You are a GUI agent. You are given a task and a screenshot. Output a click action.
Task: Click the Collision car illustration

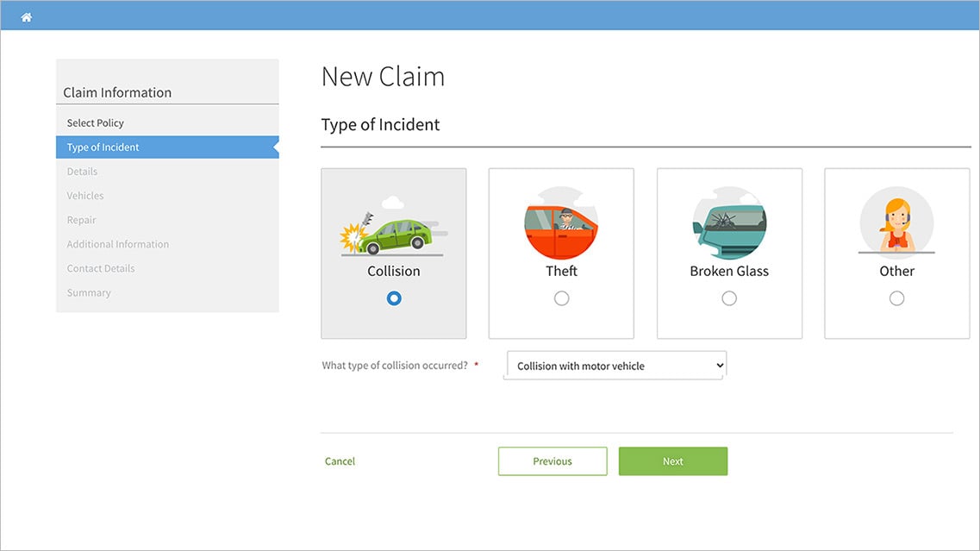[x=393, y=226]
